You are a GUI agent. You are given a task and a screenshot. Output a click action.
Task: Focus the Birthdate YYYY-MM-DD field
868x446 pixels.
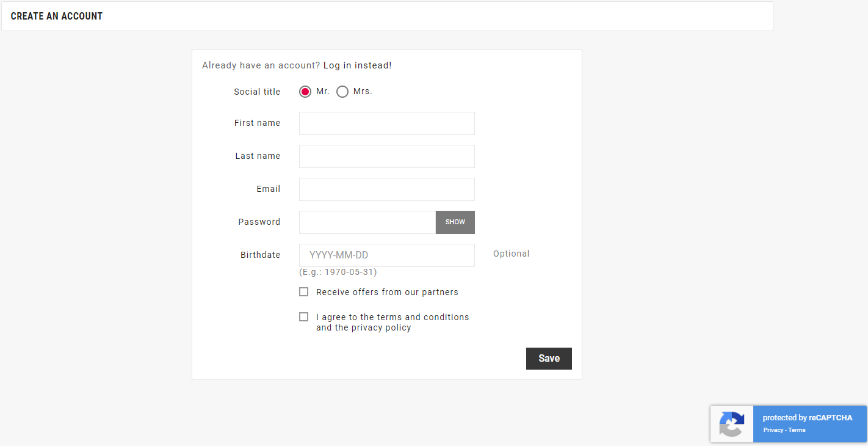click(386, 255)
